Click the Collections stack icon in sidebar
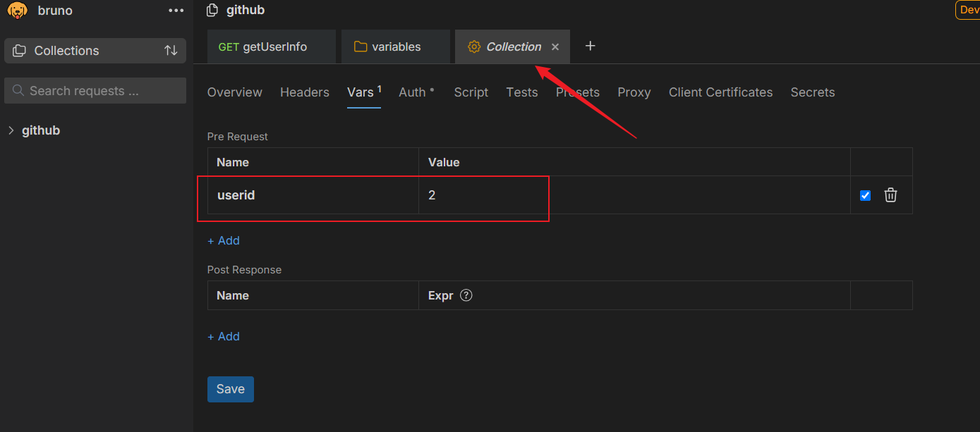980x432 pixels. 20,51
